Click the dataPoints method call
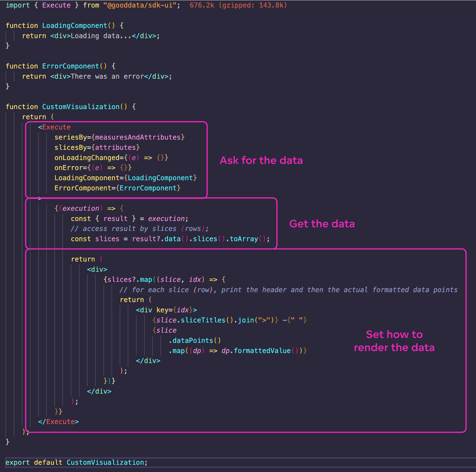 (x=195, y=340)
